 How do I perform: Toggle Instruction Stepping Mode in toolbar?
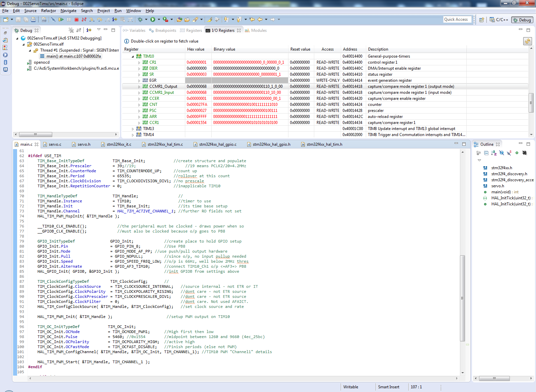point(115,20)
